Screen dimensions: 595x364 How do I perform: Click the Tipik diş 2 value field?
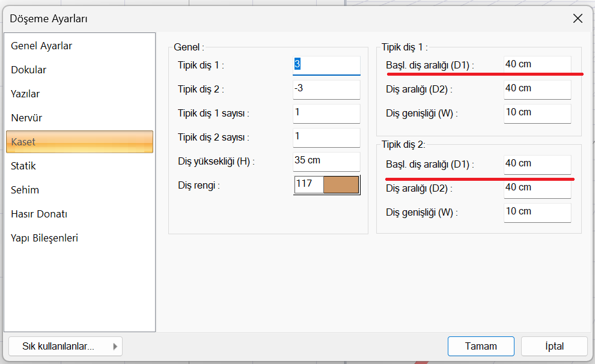coord(326,89)
